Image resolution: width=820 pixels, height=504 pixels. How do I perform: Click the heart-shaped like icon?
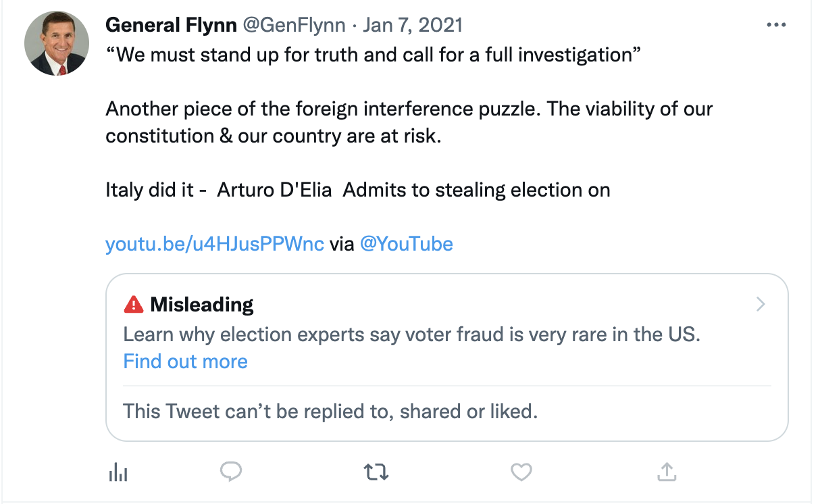(521, 472)
